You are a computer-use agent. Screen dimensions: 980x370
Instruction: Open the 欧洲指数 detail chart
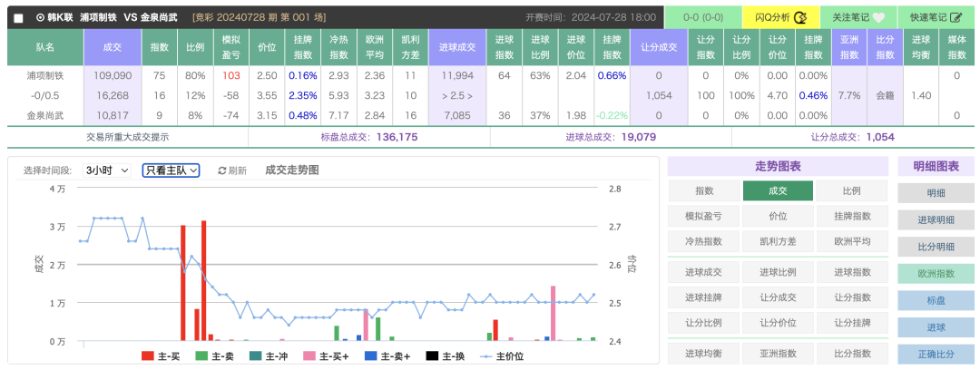(936, 274)
